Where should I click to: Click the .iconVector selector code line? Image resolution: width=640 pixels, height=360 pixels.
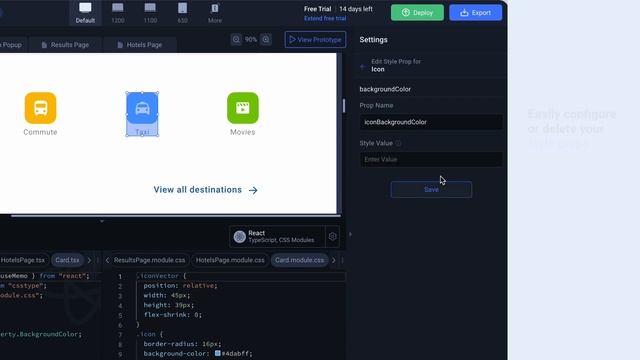[162, 276]
